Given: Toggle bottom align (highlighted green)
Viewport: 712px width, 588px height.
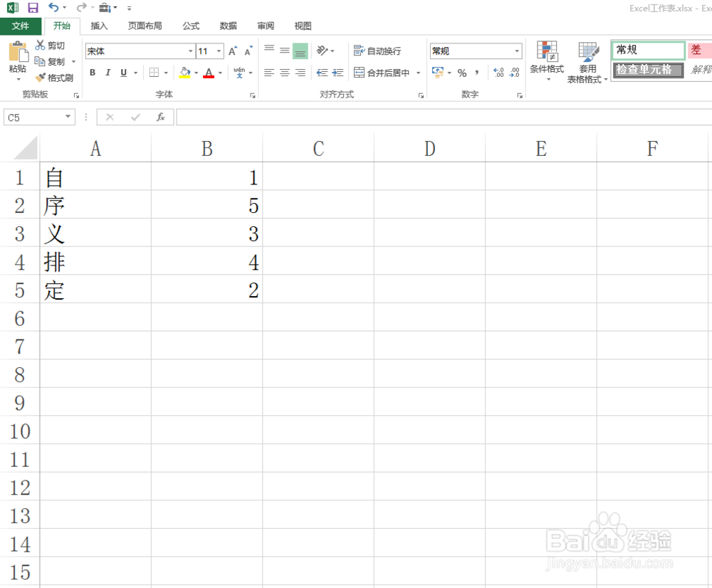Looking at the screenshot, I should point(300,51).
